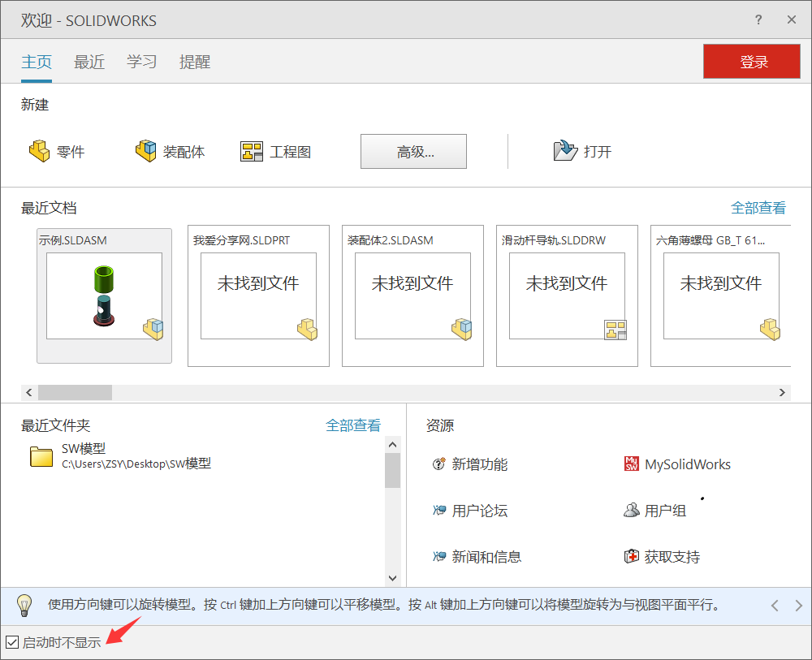This screenshot has height=660, width=812.
Task: Click recent folders scrollbar down arrow
Action: 392,578
